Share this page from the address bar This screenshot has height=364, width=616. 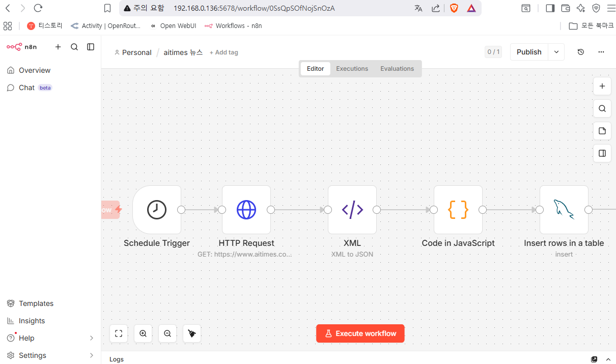click(x=436, y=8)
